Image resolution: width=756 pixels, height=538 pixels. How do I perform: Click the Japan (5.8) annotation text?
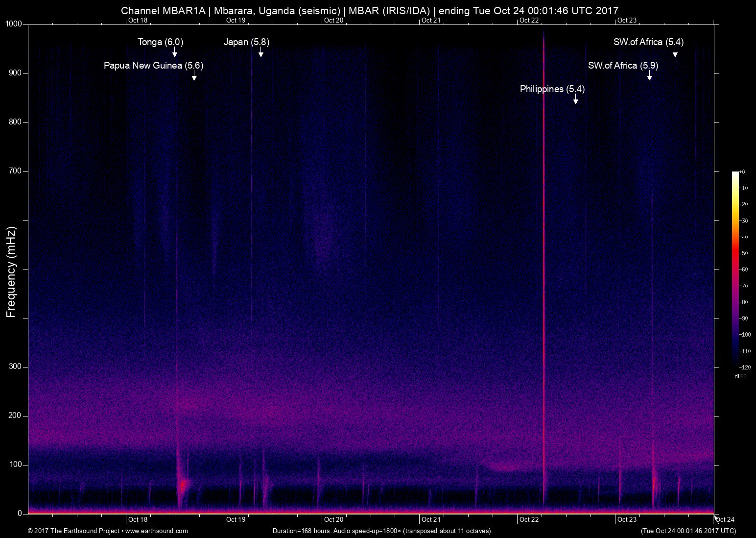246,42
